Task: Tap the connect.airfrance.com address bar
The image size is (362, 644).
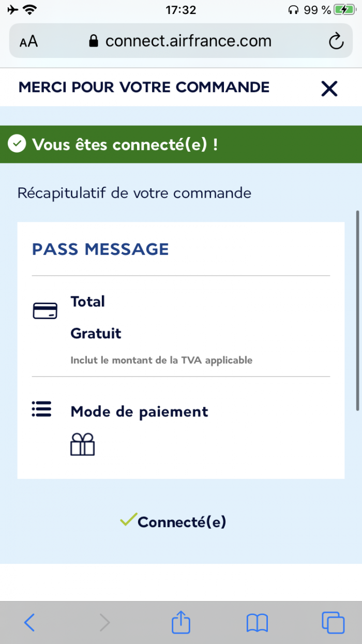Action: [188, 41]
